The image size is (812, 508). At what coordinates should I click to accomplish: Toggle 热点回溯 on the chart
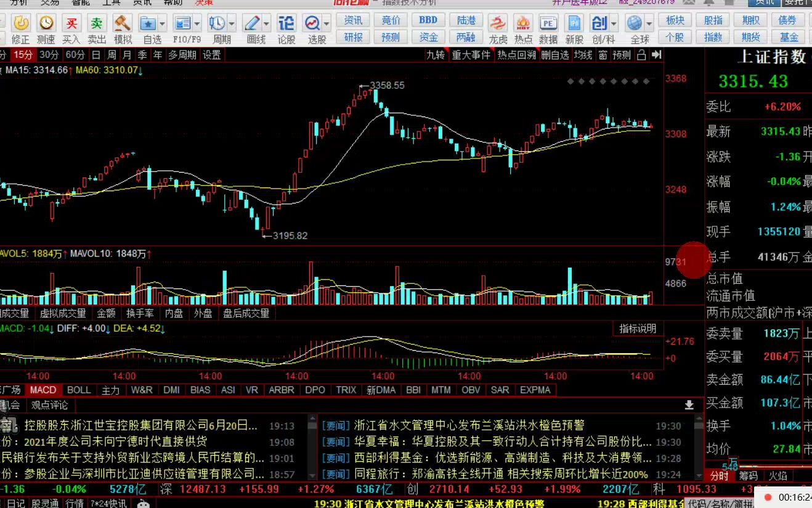[516, 55]
